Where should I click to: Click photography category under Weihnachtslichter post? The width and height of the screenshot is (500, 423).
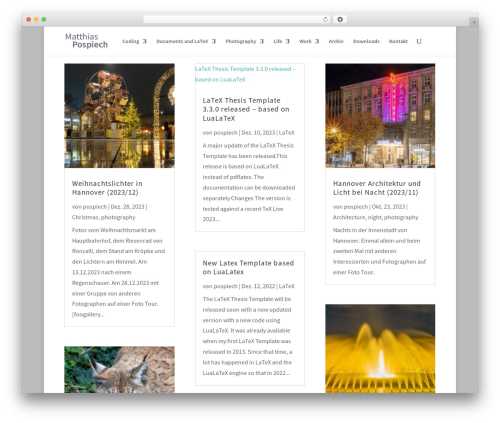[x=118, y=217]
